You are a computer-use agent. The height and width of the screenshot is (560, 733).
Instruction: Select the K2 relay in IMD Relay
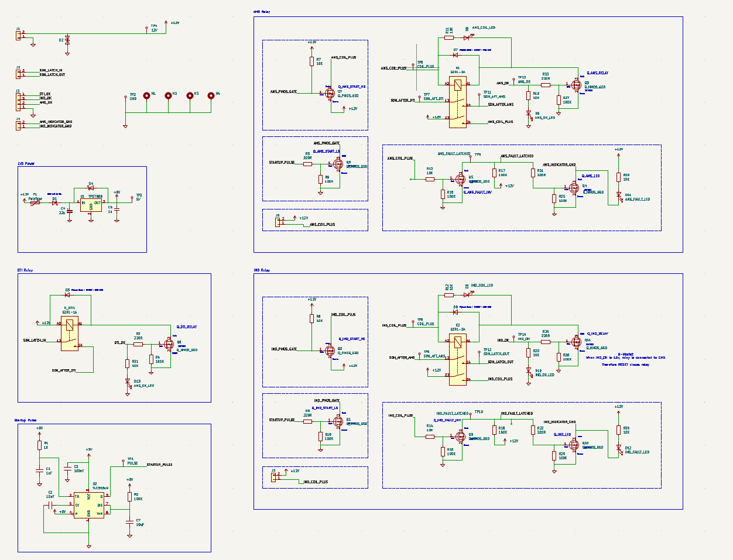[458, 359]
